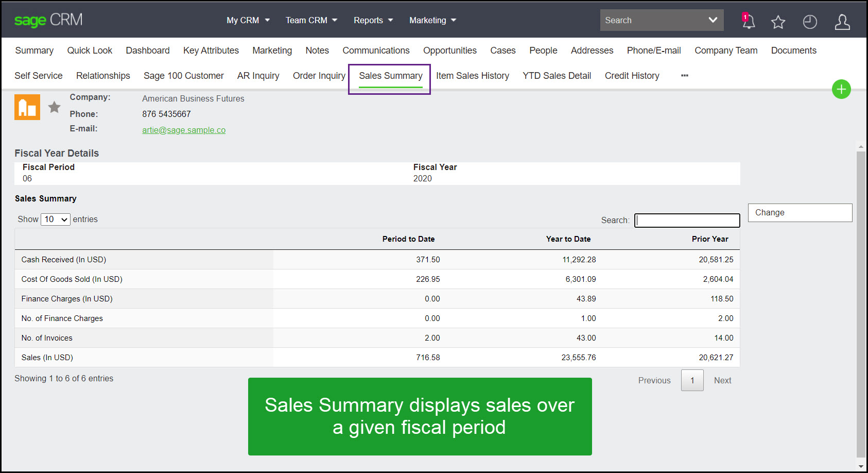Switch to the Opportunities tab
Image resolution: width=868 pixels, height=473 pixels.
(449, 50)
